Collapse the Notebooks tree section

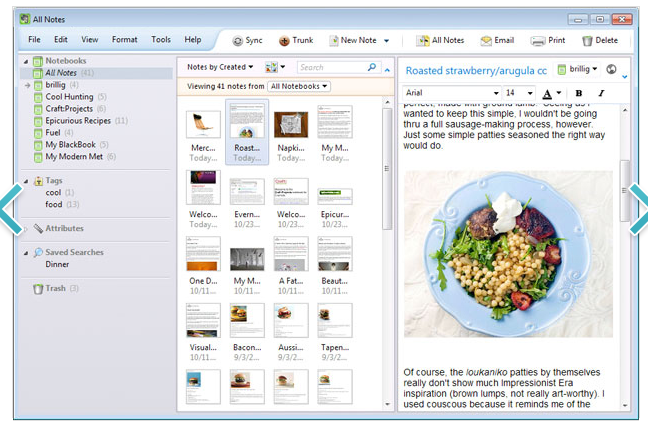(x=26, y=62)
